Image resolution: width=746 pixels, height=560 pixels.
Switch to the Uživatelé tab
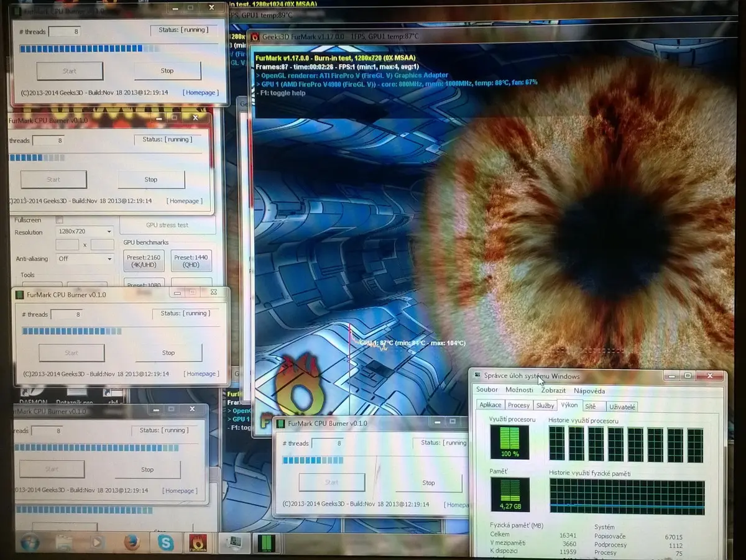(622, 407)
